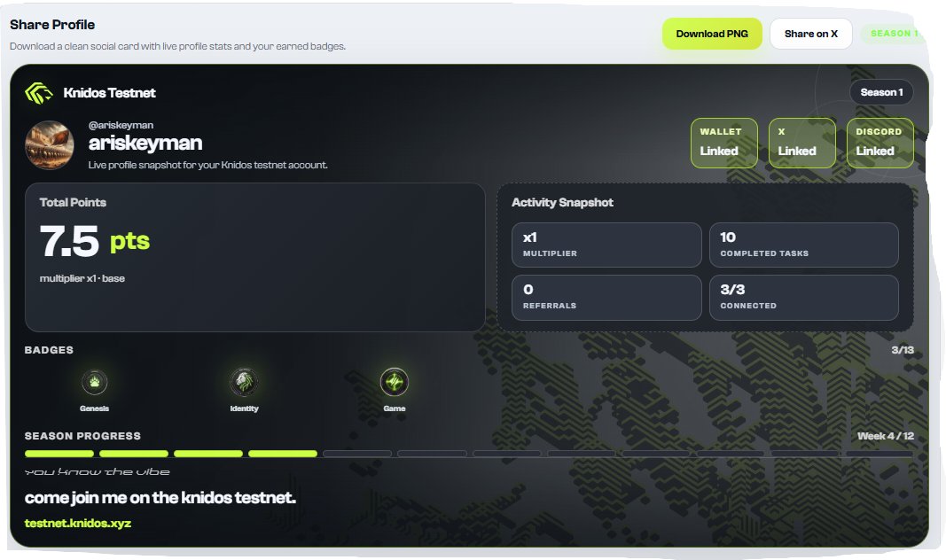The image size is (946, 560).
Task: Select the Discord Linked status chip
Action: 880,143
